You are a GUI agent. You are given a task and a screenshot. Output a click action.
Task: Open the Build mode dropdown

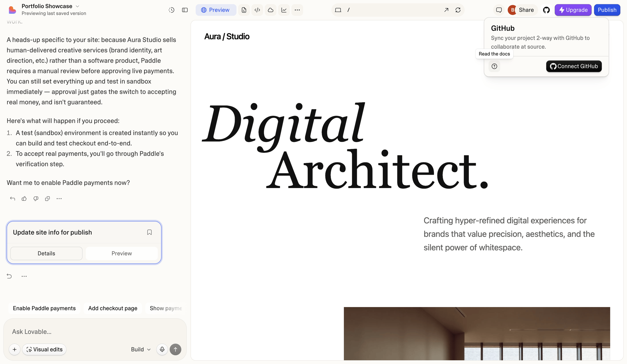click(141, 349)
